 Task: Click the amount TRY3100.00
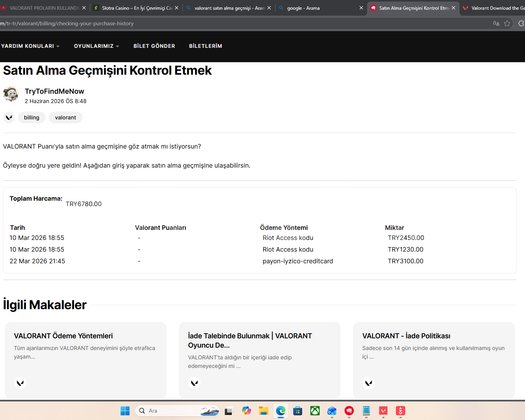pyautogui.click(x=405, y=261)
